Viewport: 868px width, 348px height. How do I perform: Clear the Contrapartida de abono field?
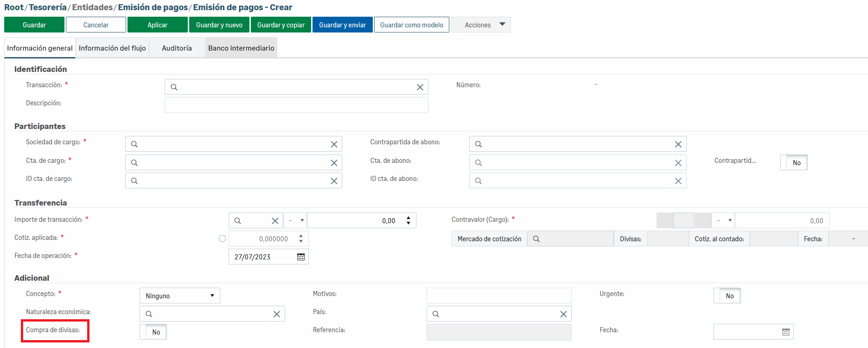[678, 144]
